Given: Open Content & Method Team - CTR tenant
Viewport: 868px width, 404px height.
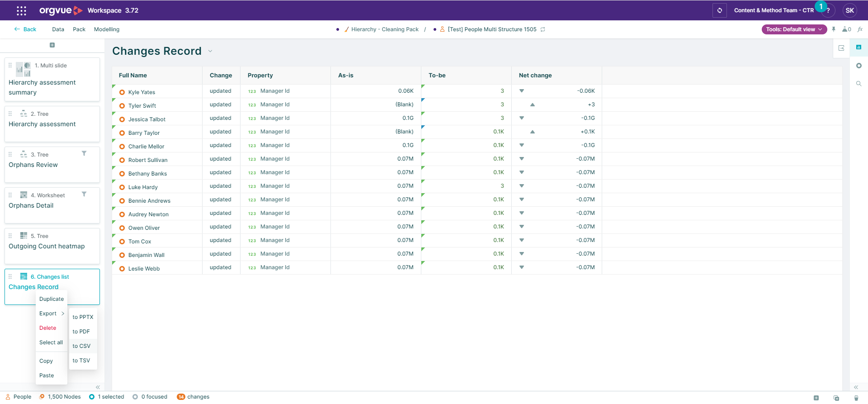Looking at the screenshot, I should pyautogui.click(x=774, y=10).
